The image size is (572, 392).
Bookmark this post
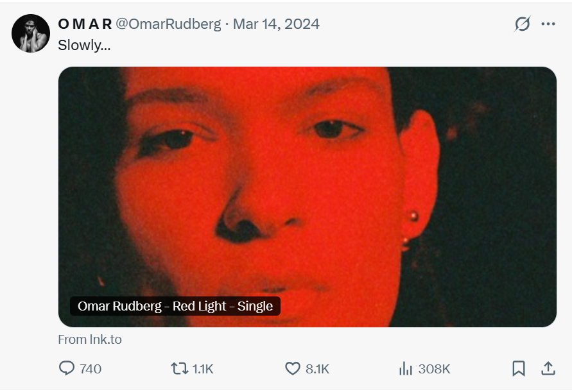(519, 368)
